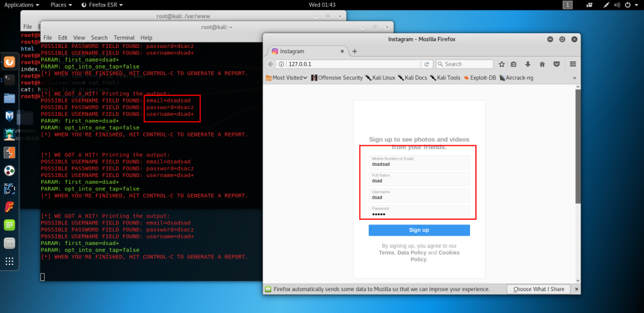The image size is (644, 313).
Task: Focus the Firefox Search box
Action: tap(464, 65)
